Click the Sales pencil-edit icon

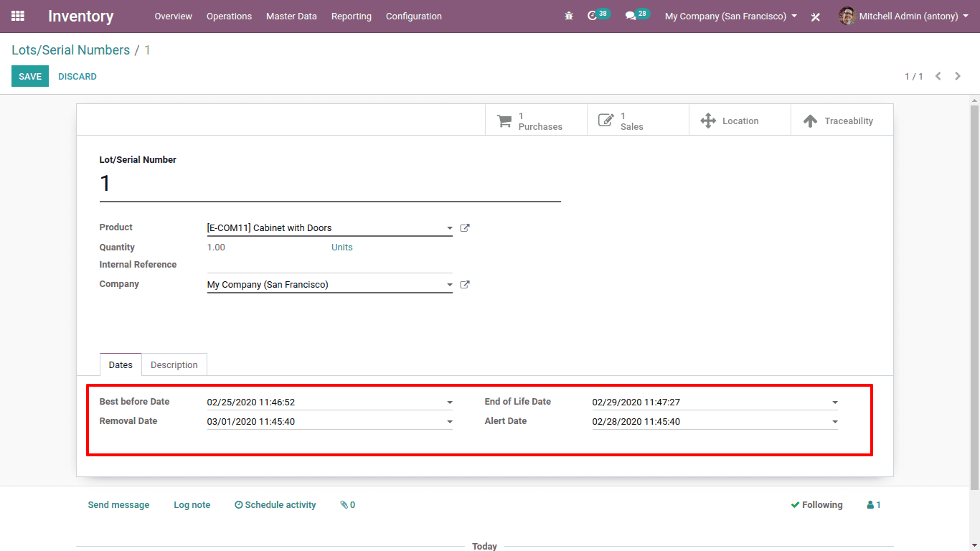(606, 121)
